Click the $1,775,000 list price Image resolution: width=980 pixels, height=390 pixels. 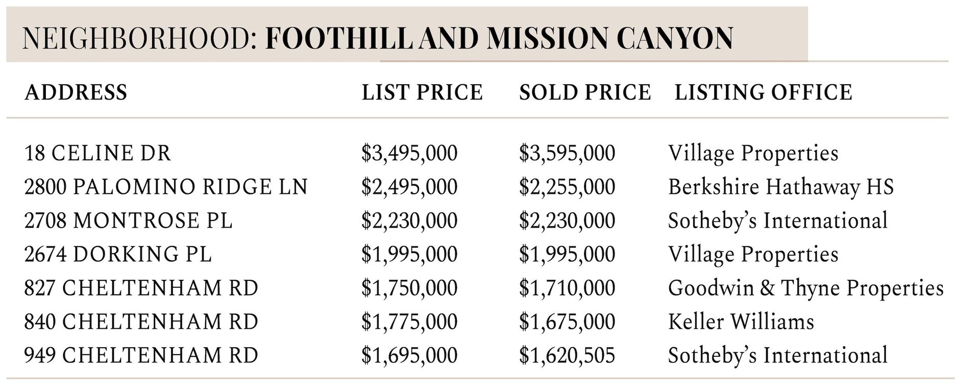click(409, 322)
